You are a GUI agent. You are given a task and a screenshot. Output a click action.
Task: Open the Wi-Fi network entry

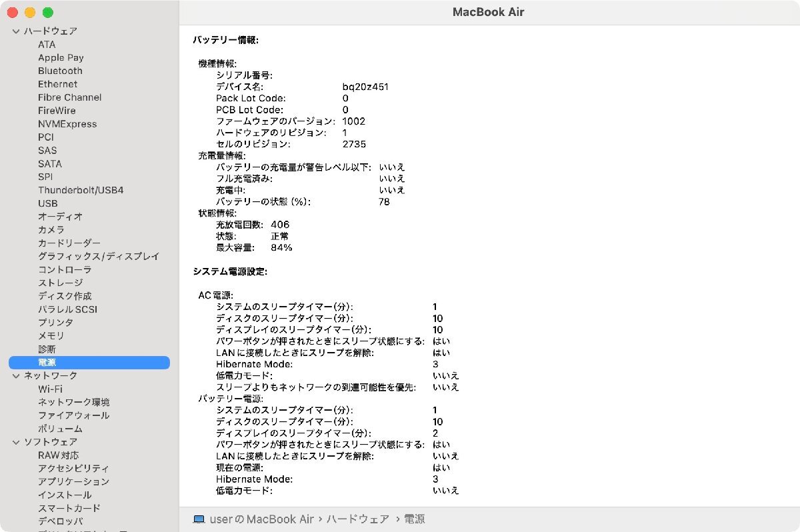50,389
